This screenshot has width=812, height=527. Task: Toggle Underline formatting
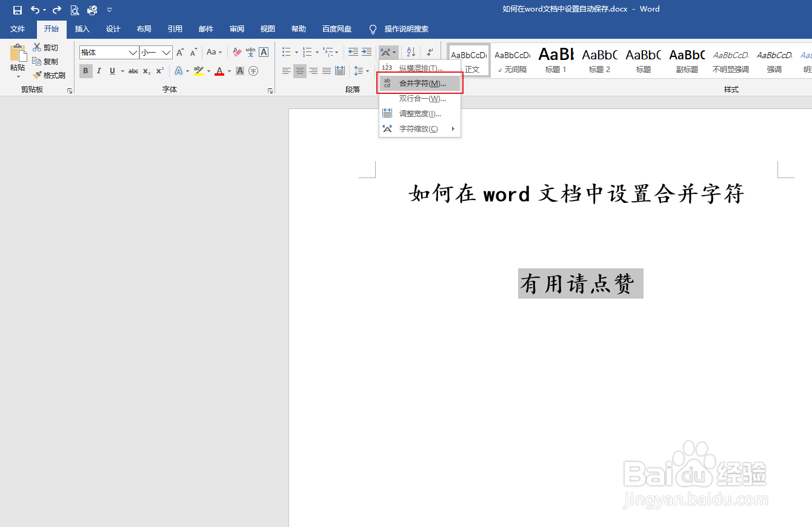coord(112,71)
